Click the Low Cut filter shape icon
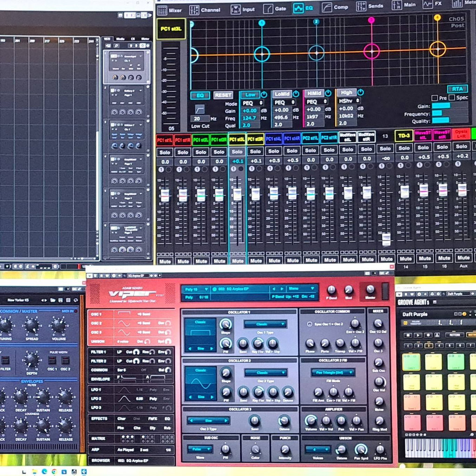 199,109
